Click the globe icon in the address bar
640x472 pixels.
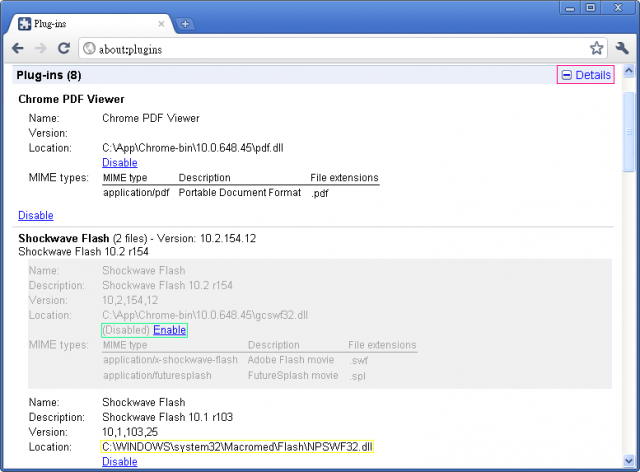pyautogui.click(x=89, y=49)
